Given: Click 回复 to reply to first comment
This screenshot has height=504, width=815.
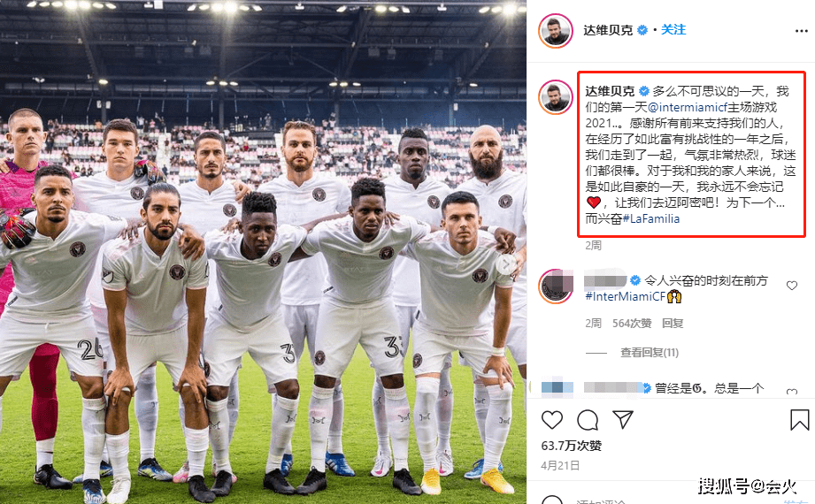Looking at the screenshot, I should pos(672,324).
